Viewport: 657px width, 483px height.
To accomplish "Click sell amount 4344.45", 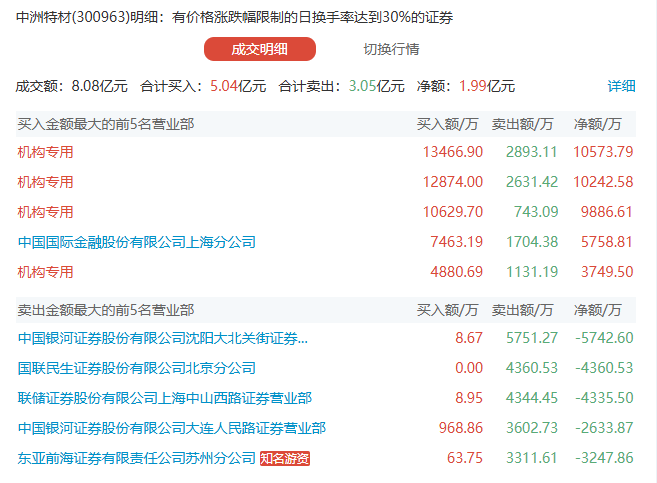I will pos(532,398).
